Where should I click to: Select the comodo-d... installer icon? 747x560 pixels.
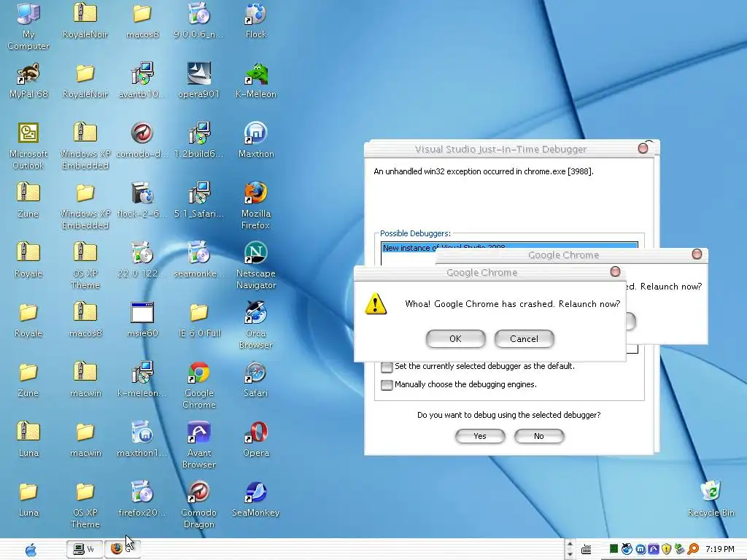pyautogui.click(x=142, y=140)
